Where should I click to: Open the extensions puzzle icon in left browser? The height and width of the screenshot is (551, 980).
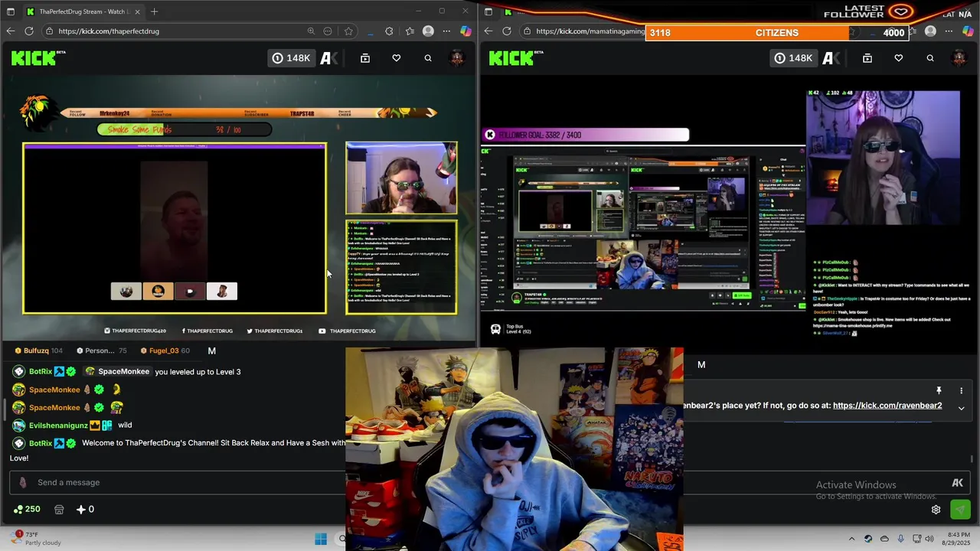389,31
